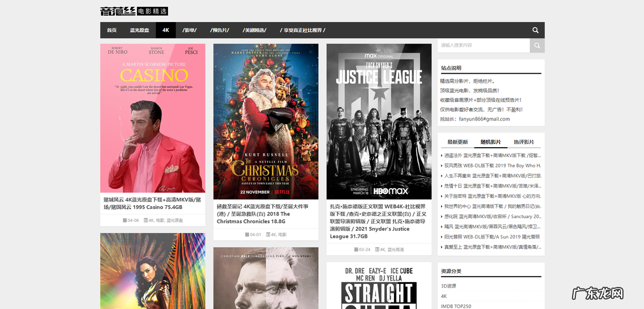644x309 pixels.
Task: Open the /预告片/ menu item
Action: click(x=219, y=30)
